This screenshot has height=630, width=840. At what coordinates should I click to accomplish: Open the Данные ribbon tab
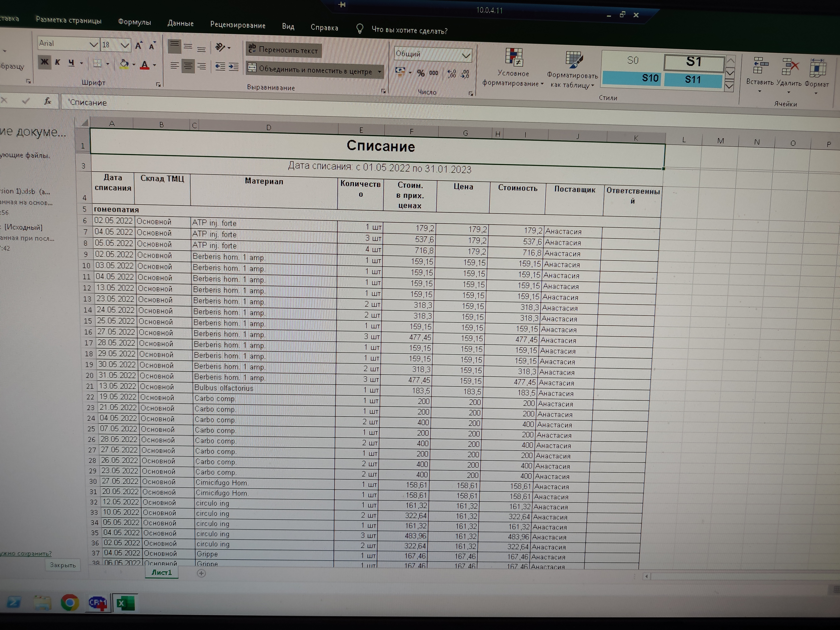[180, 24]
